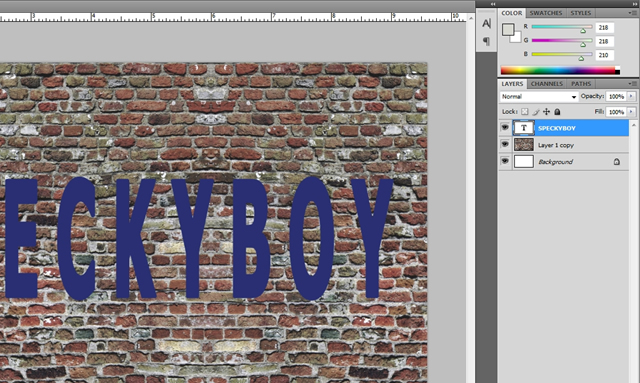This screenshot has height=383, width=640.
Task: Toggle lock position icon
Action: [547, 111]
